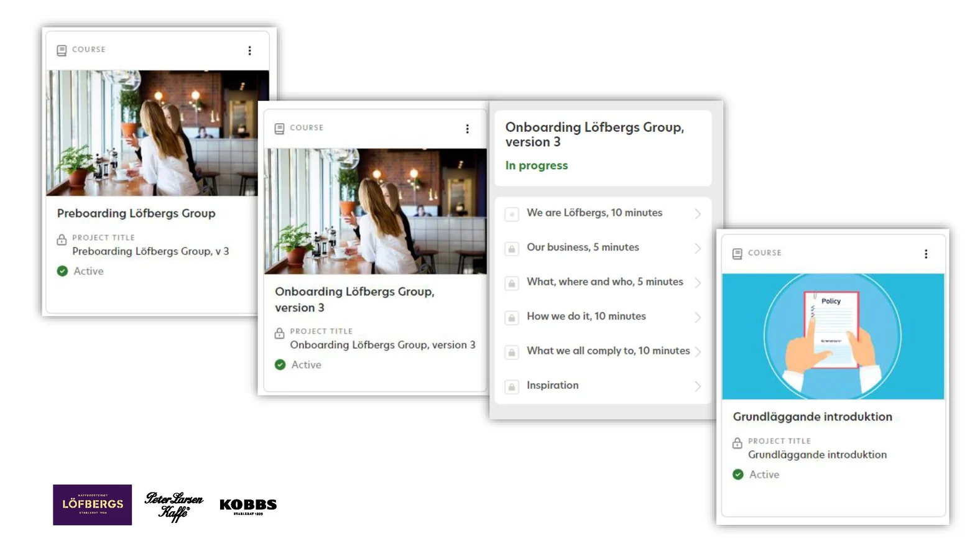Click lock icon before Inspiration
This screenshot has width=980, height=551.
(x=511, y=387)
